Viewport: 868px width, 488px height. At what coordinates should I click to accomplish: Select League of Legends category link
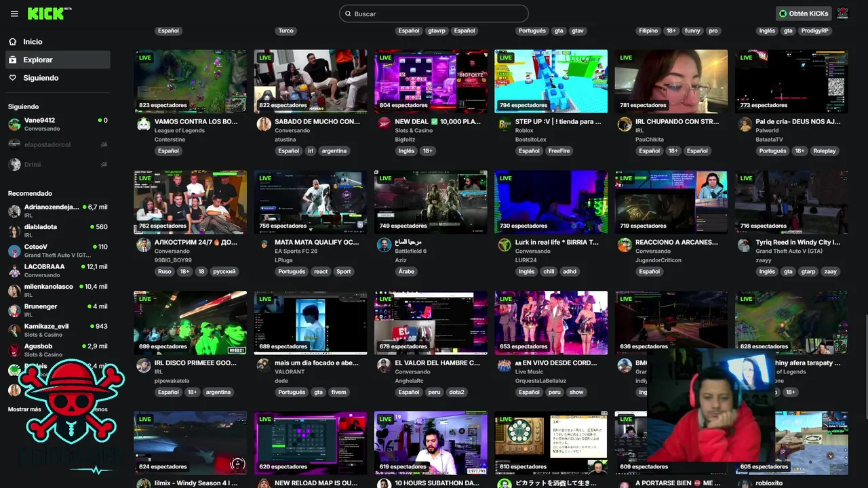click(x=180, y=131)
